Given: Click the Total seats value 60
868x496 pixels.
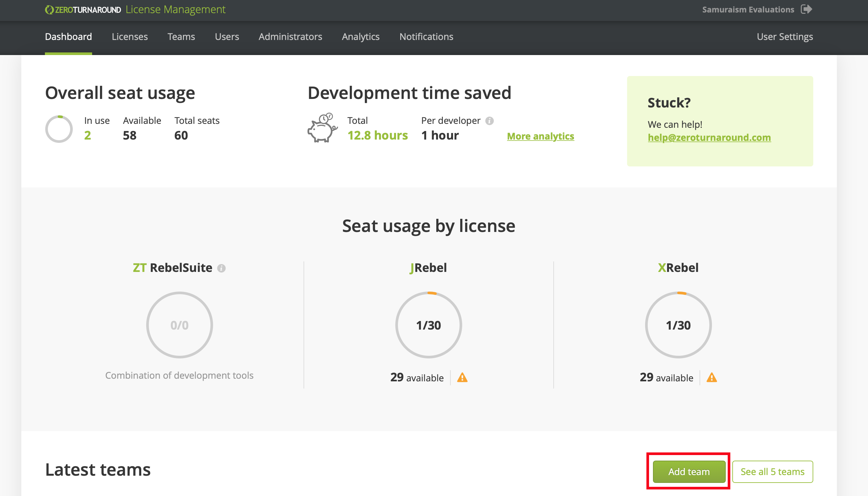Looking at the screenshot, I should 181,136.
